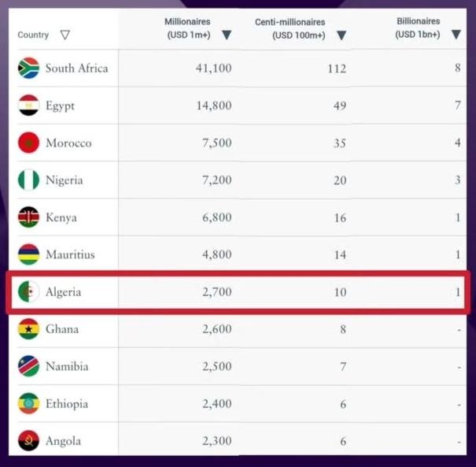The width and height of the screenshot is (476, 467).
Task: Click the Kenya flag icon
Action: [28, 217]
